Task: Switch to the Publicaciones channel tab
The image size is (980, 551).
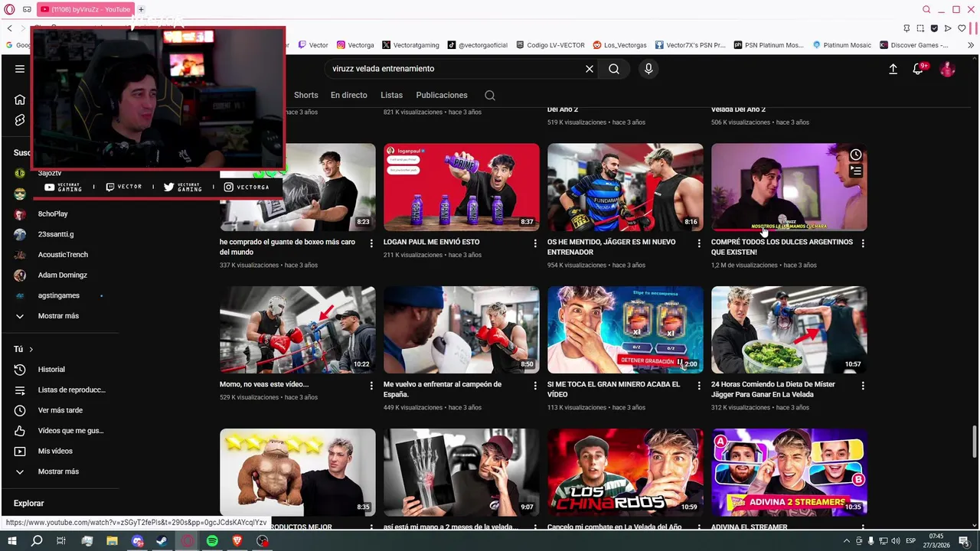Action: coord(442,96)
